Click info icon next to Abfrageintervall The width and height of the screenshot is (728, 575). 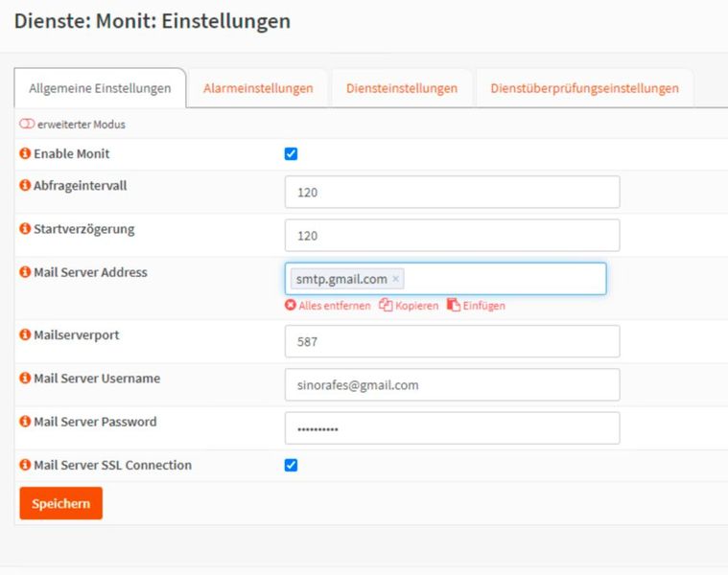coord(26,186)
